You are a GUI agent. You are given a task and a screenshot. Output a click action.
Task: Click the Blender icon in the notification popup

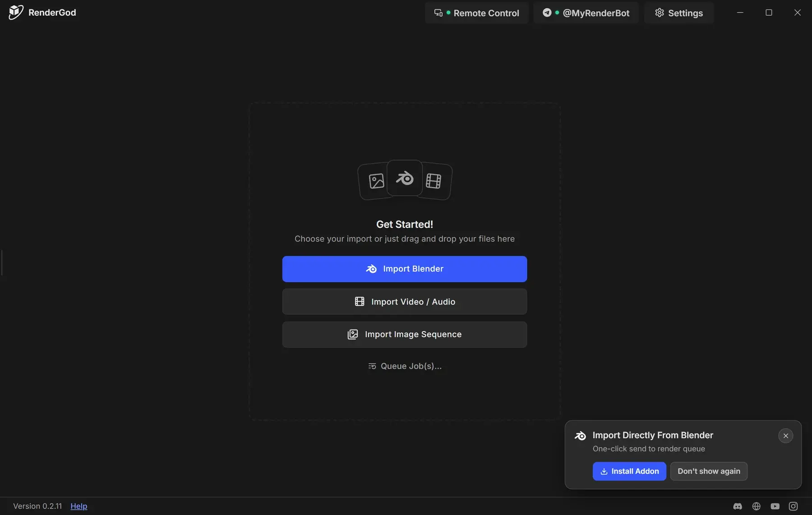[580, 436]
